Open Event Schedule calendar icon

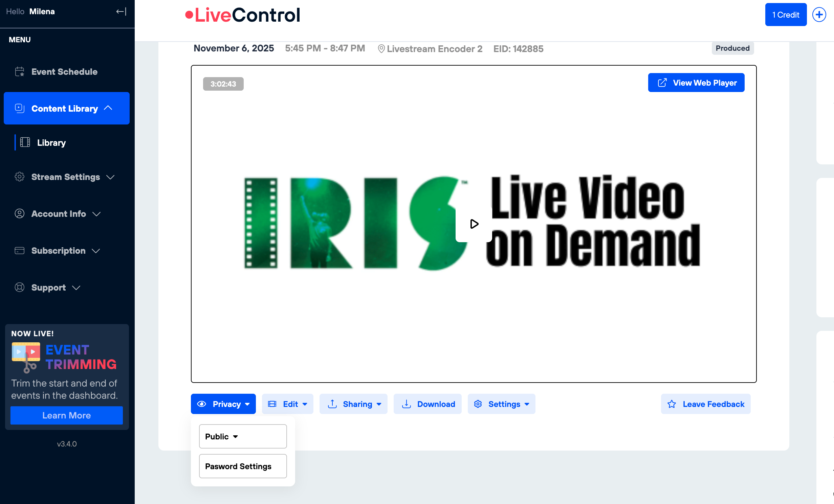coord(20,72)
